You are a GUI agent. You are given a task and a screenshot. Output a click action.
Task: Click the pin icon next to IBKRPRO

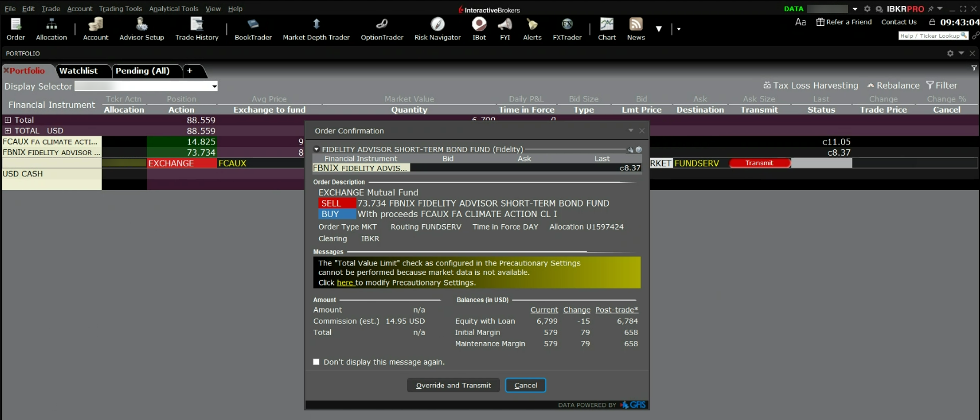930,9
